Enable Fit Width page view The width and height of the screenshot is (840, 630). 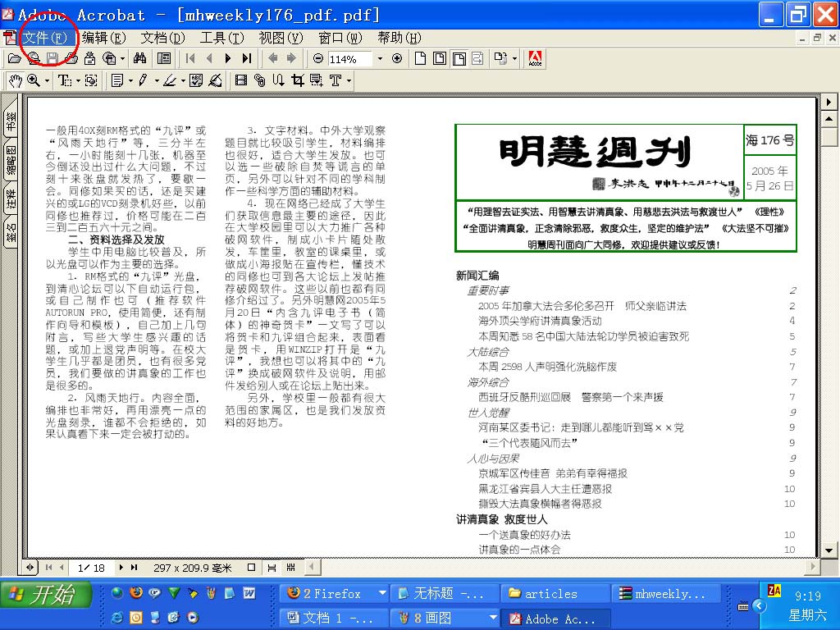point(459,58)
